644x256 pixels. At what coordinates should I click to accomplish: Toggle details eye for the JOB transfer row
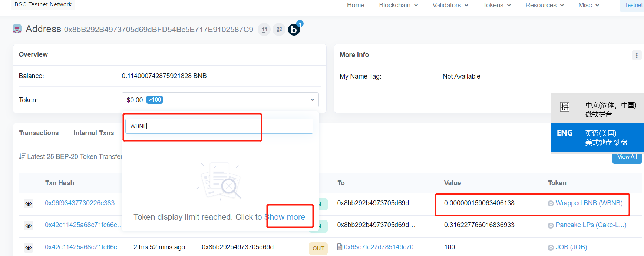29,247
